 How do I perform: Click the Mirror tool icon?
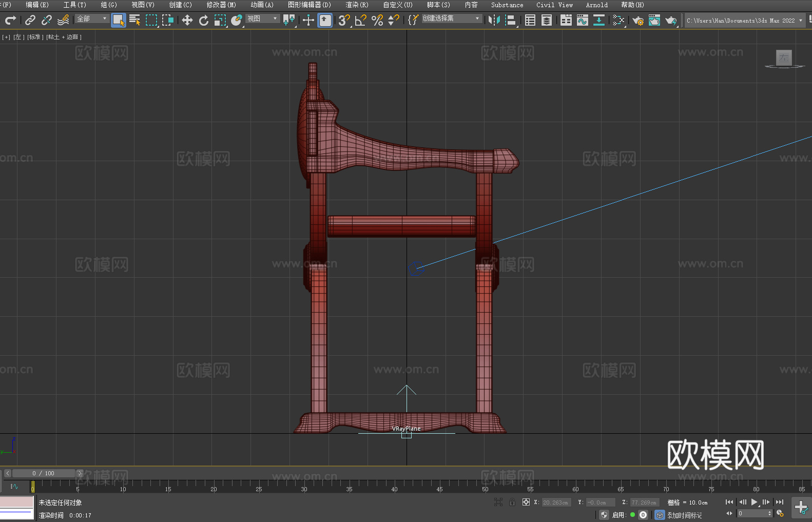(494, 20)
